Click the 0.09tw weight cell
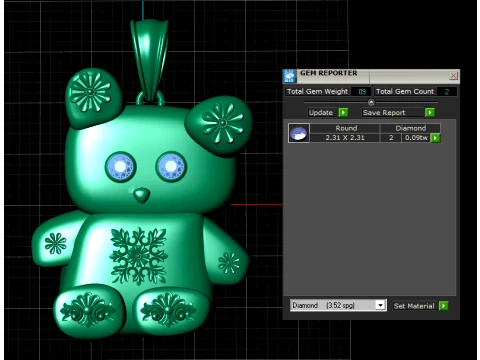 (x=416, y=138)
